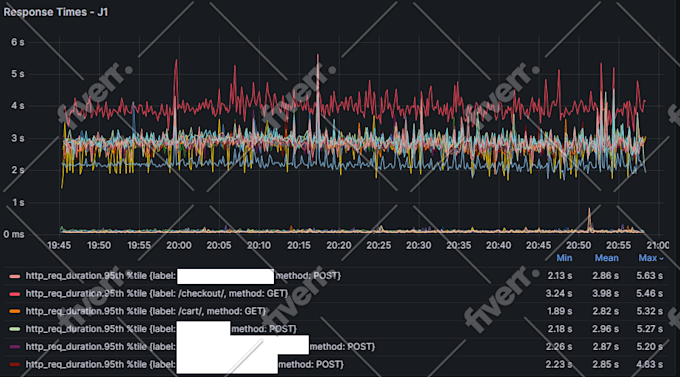Select the Min value 2.26 s
The image size is (680, 377).
(559, 347)
